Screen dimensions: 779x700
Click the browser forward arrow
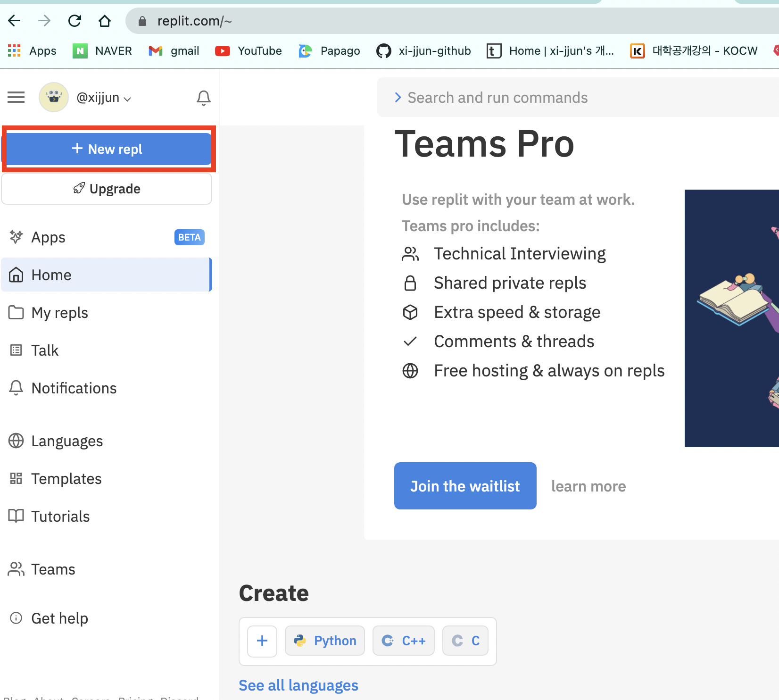point(44,21)
